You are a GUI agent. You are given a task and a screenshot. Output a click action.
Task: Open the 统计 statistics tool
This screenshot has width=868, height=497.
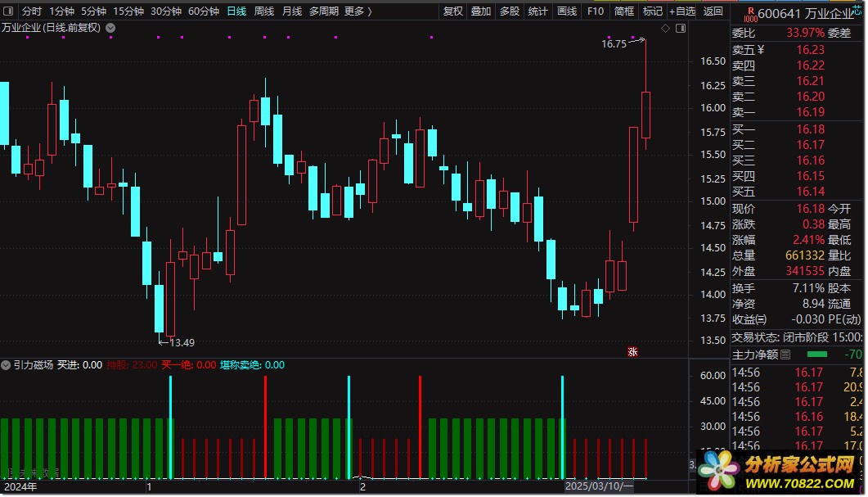click(x=537, y=11)
